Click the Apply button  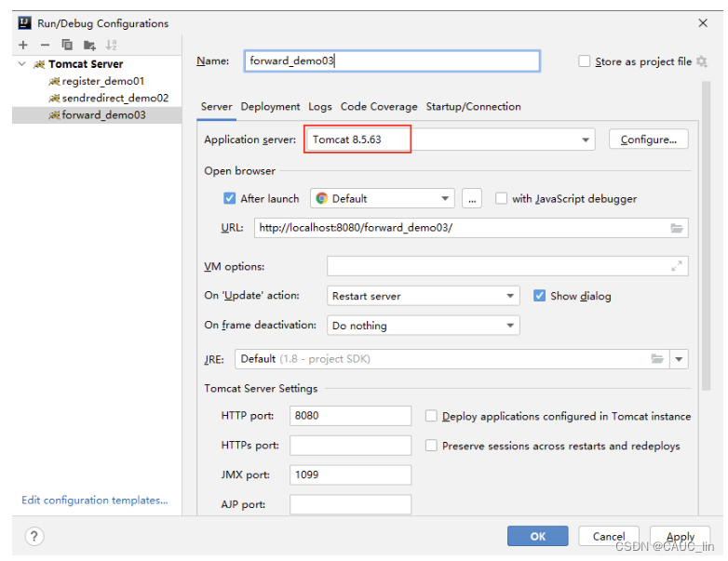[681, 536]
